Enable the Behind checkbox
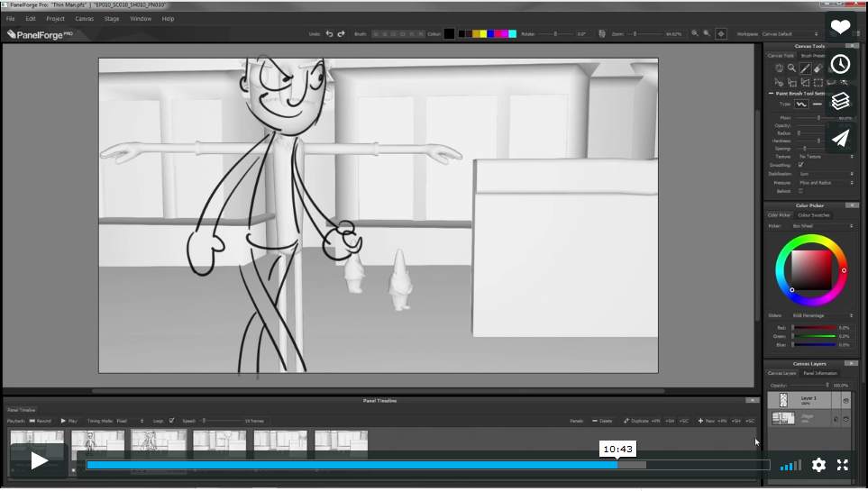This screenshot has height=491, width=868. coord(800,191)
